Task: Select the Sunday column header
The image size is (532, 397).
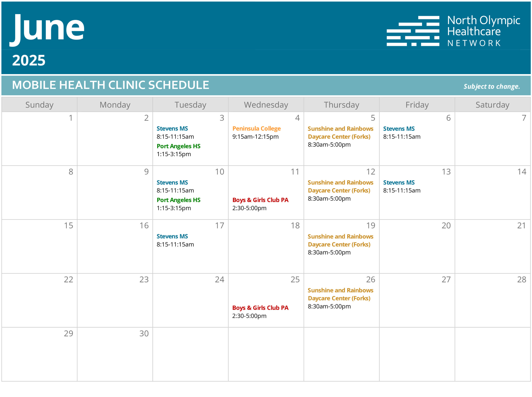Action: coord(39,105)
